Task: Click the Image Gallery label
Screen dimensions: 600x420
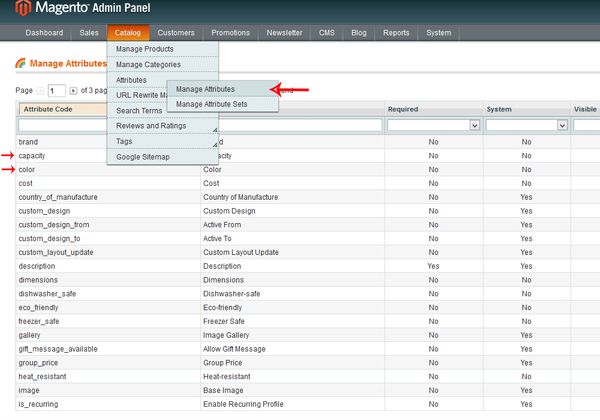Action: point(226,335)
